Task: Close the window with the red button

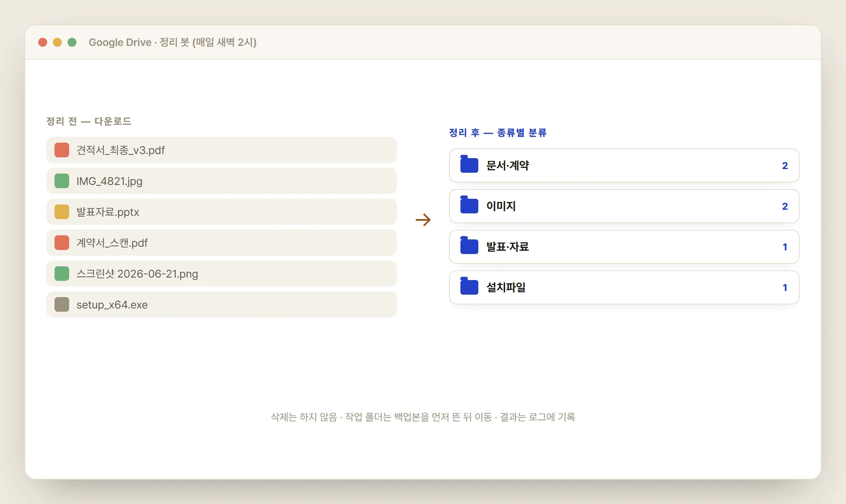Action: pyautogui.click(x=43, y=42)
